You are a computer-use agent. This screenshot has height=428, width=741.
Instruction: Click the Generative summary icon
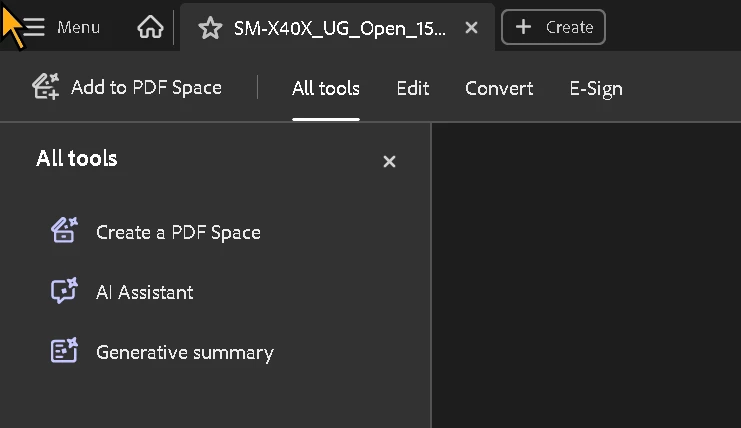pos(64,351)
